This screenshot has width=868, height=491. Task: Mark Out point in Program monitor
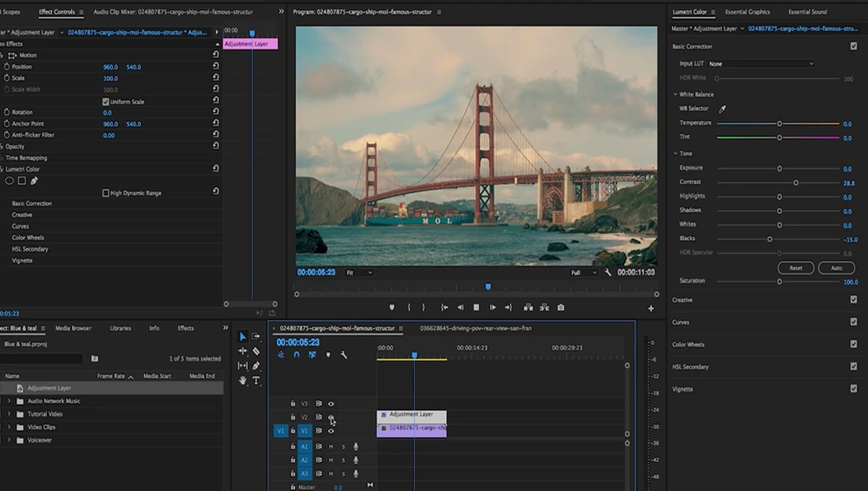(423, 307)
